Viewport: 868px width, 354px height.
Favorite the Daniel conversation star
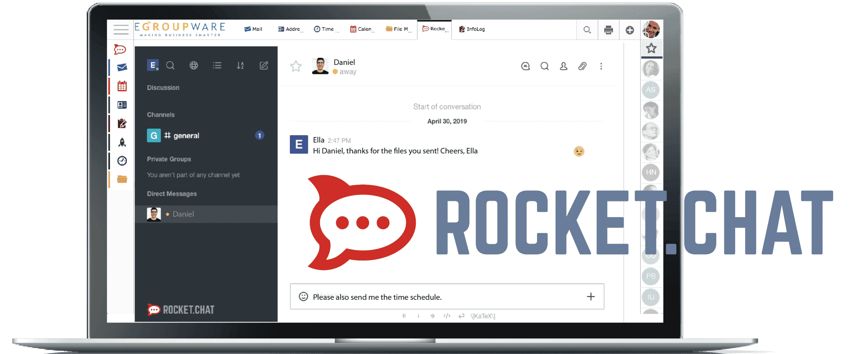click(296, 66)
